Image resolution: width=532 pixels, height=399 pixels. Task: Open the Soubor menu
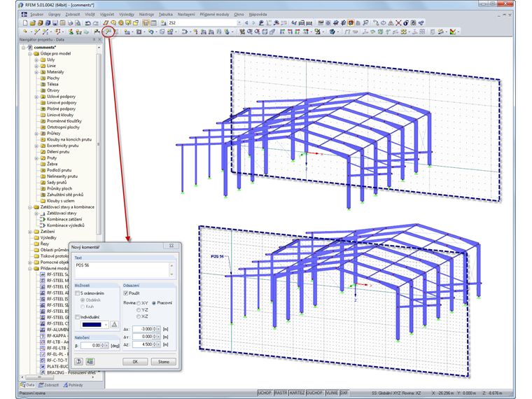pyautogui.click(x=36, y=14)
